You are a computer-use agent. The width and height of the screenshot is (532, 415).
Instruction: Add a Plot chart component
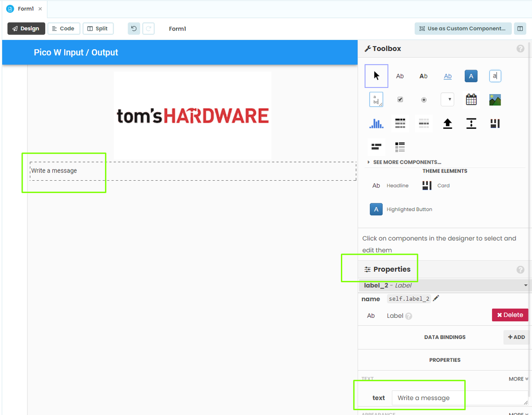(376, 123)
